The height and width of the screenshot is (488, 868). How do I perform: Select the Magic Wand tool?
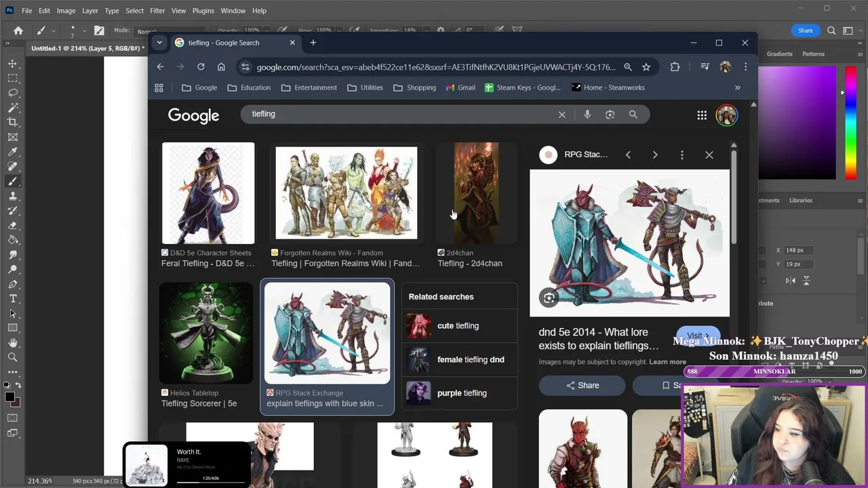13,107
